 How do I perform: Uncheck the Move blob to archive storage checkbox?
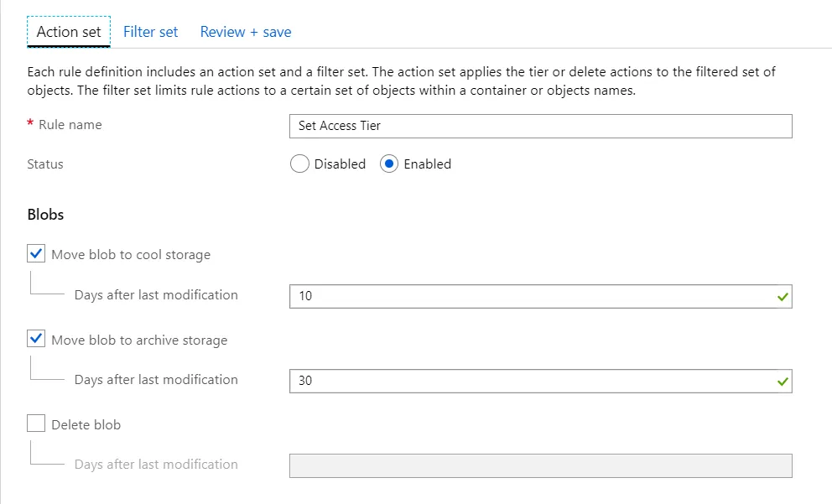[x=36, y=340]
